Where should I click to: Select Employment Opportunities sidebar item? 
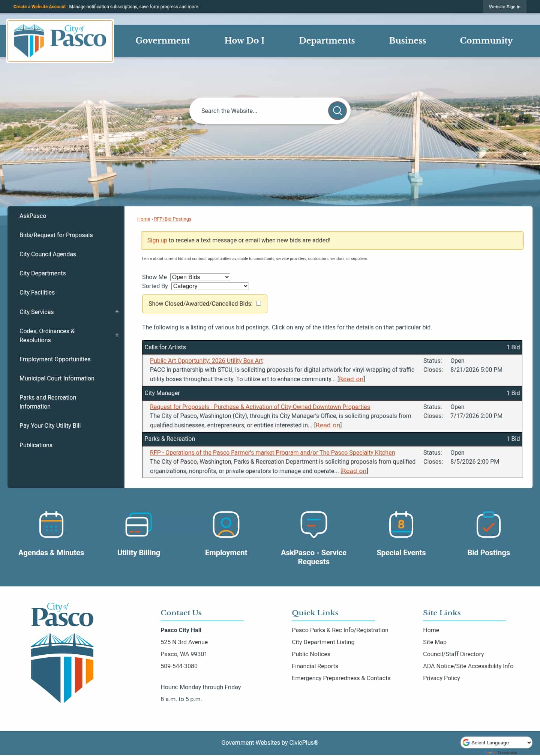(x=55, y=359)
